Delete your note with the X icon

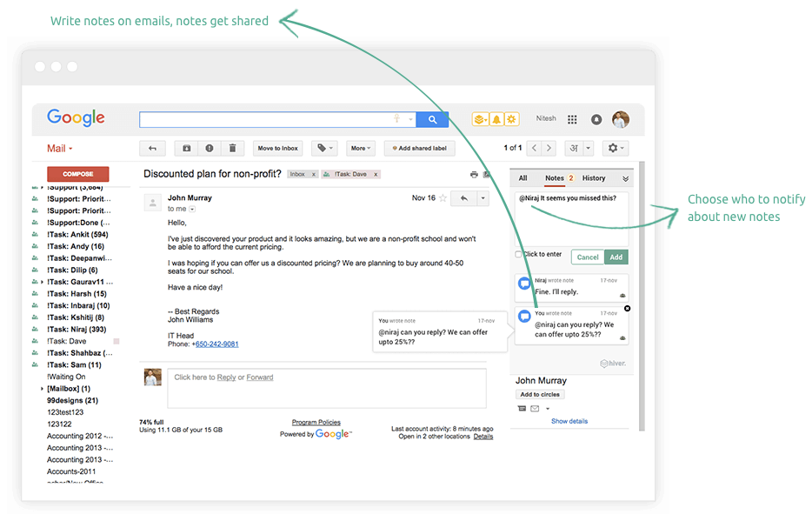(627, 309)
